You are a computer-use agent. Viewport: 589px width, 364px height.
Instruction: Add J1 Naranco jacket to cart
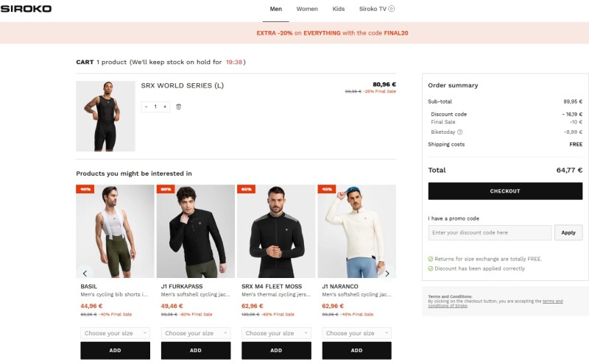(356, 350)
